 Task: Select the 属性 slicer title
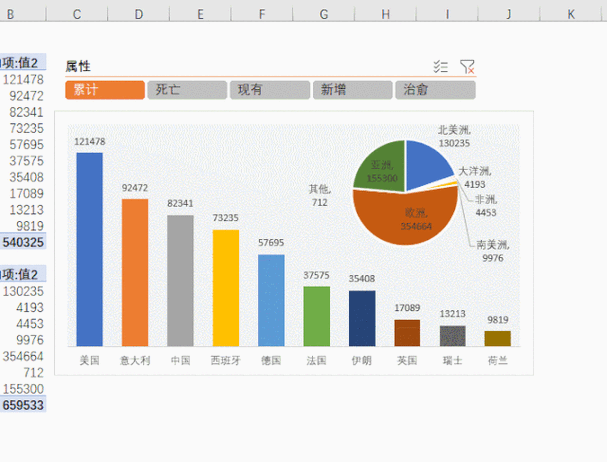click(x=78, y=66)
